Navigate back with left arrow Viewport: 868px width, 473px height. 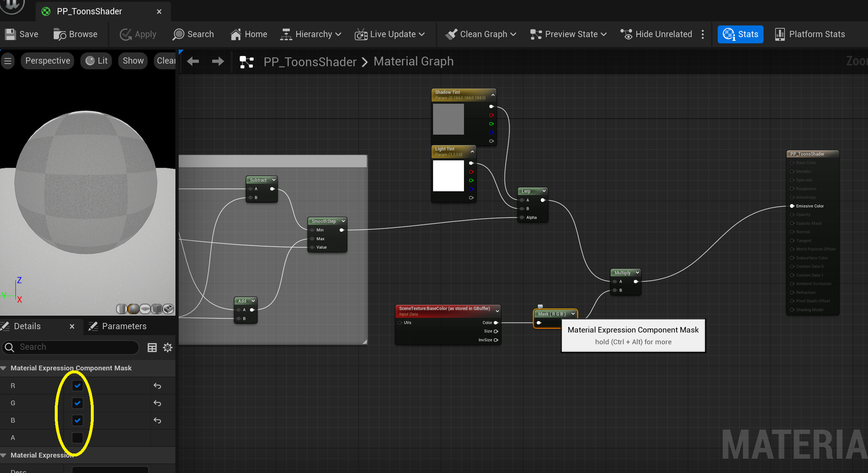pyautogui.click(x=193, y=61)
